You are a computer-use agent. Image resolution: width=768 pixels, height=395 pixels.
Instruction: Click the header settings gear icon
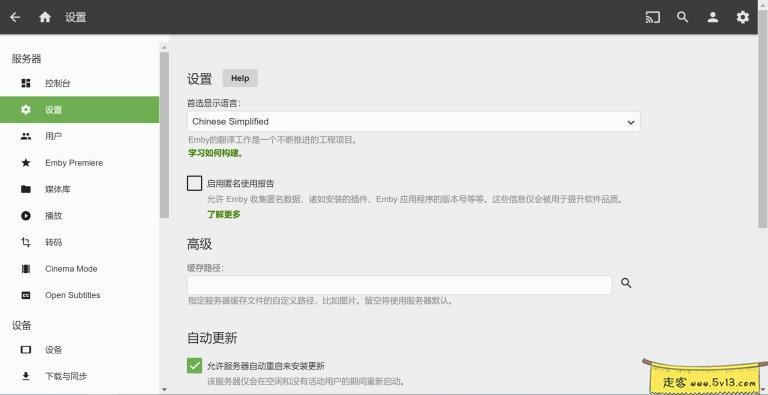[x=743, y=17]
